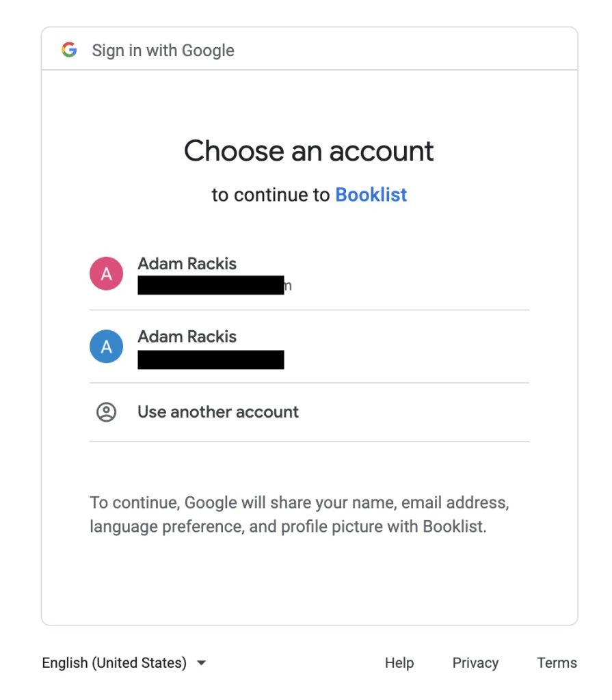
Task: Click the Sign in with Google header text
Action: [163, 51]
